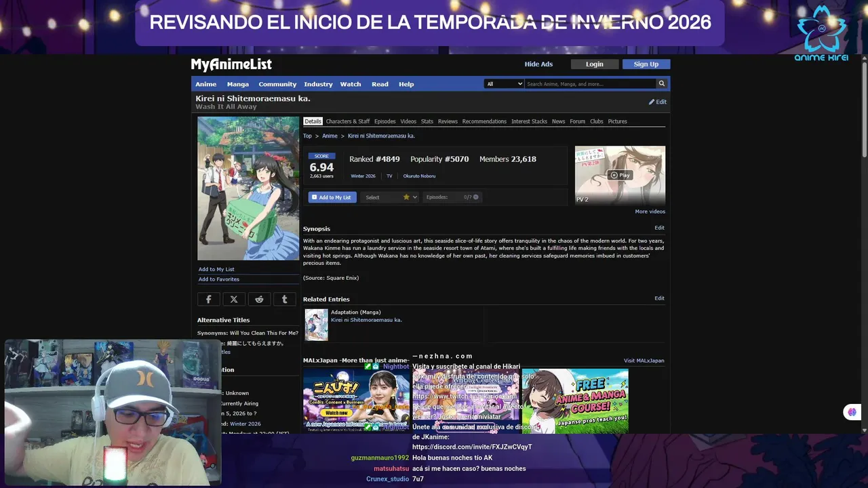This screenshot has width=868, height=488.
Task: Open the All search category dropdown
Action: [x=504, y=84]
